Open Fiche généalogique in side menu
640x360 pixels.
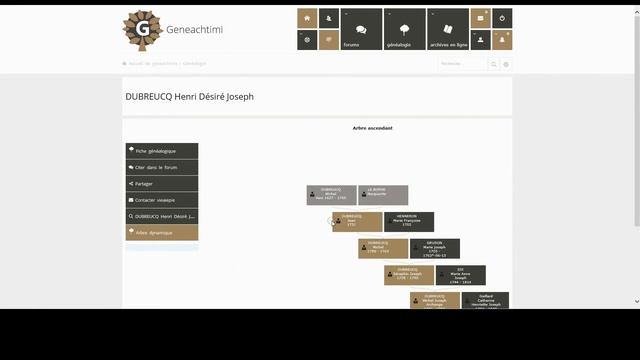point(162,151)
